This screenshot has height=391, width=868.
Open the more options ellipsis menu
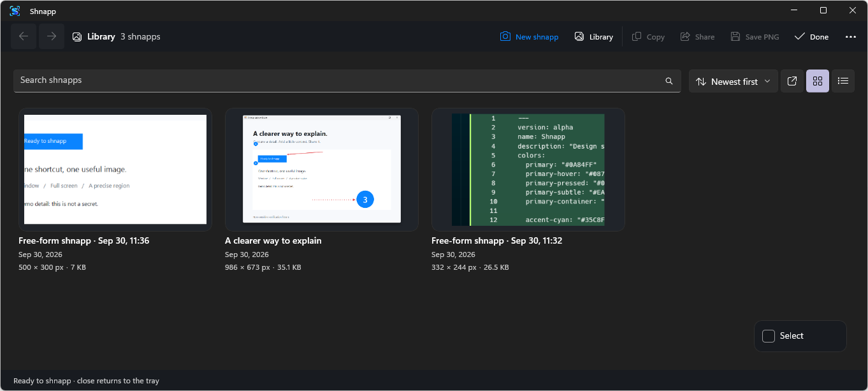click(x=851, y=37)
